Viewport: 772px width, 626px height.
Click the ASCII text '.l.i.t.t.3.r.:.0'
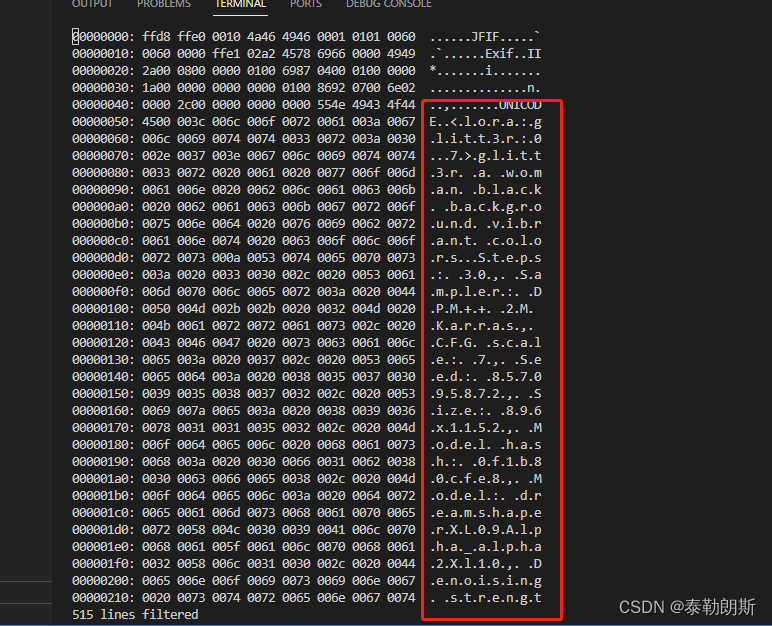click(485, 138)
